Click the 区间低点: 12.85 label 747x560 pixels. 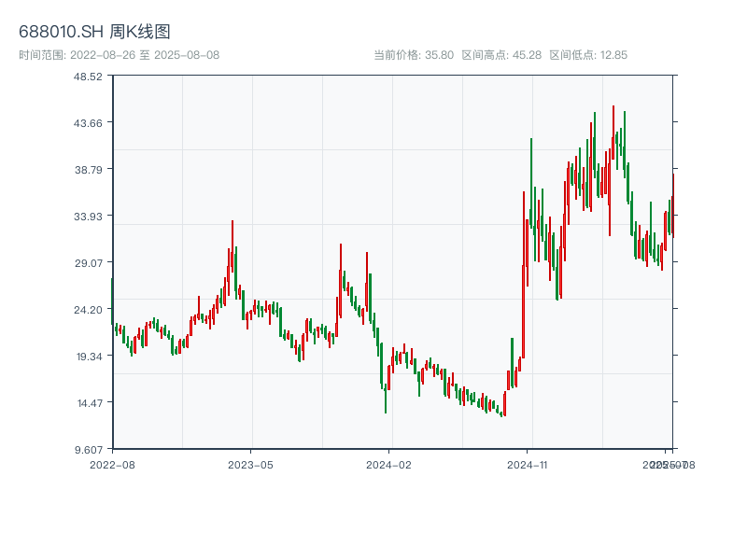[x=588, y=55]
